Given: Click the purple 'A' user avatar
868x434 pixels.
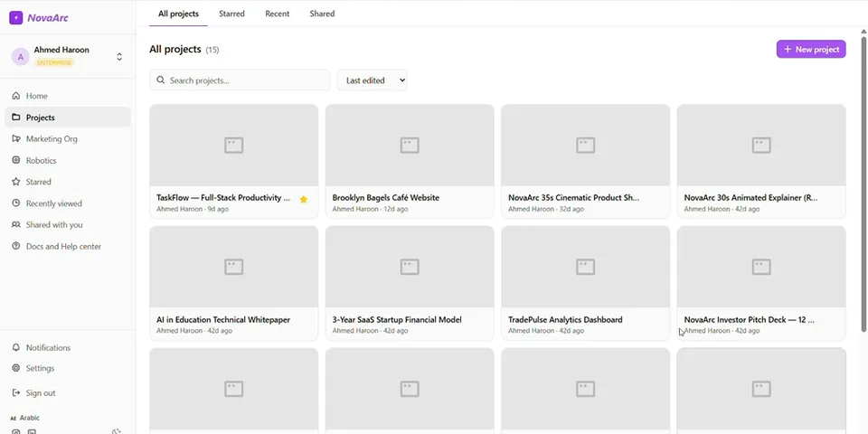Looking at the screenshot, I should 21,56.
